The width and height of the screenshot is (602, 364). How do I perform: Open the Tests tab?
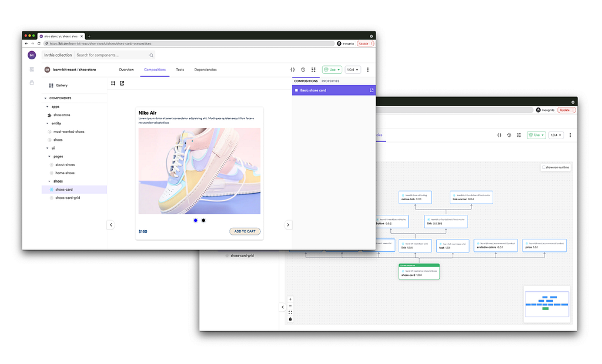pos(180,70)
